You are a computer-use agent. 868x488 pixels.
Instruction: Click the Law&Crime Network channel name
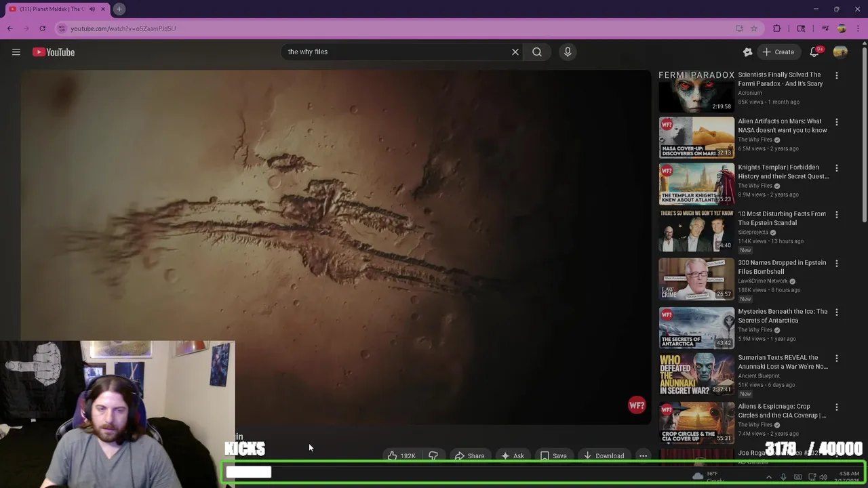click(x=763, y=281)
